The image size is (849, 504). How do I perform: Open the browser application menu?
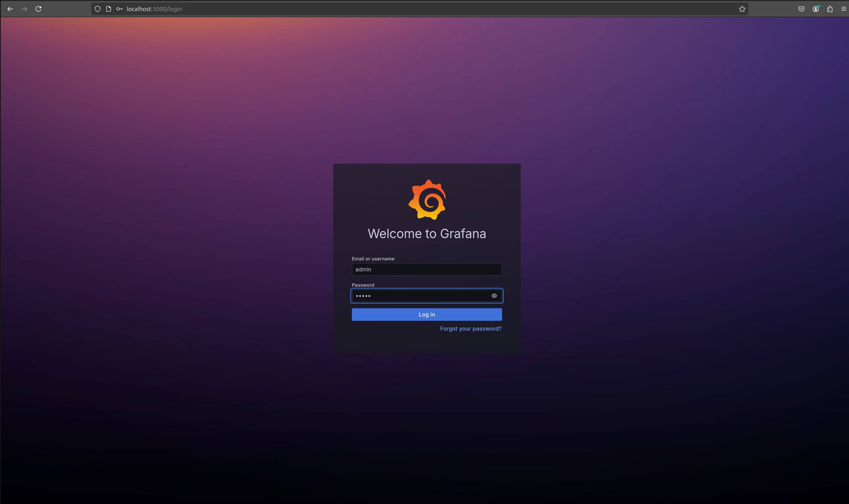pos(844,9)
